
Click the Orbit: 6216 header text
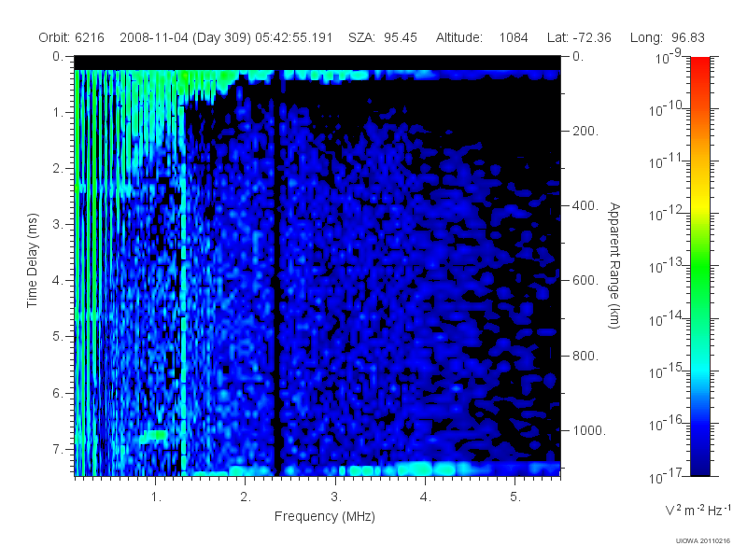click(72, 37)
